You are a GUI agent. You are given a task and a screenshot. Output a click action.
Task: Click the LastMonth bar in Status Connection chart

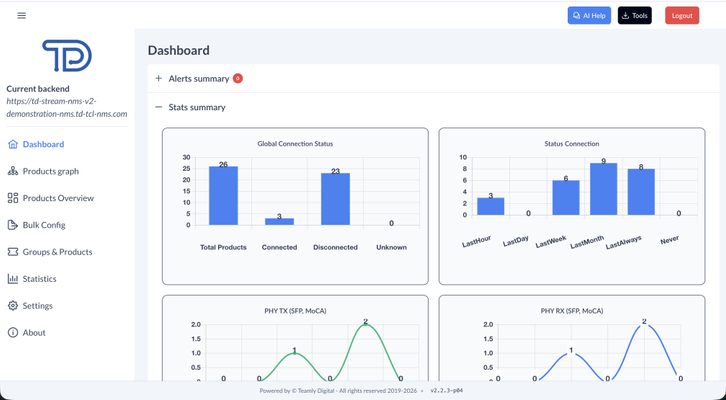click(603, 189)
